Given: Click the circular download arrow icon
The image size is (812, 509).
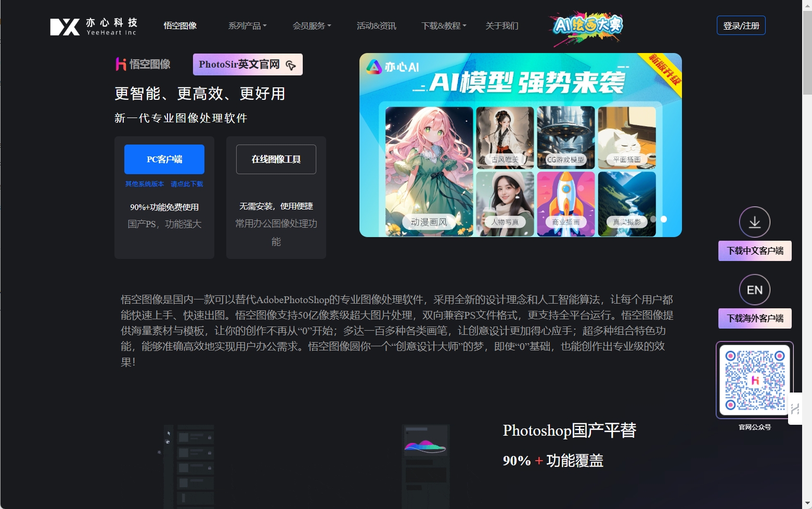Looking at the screenshot, I should click(x=755, y=222).
